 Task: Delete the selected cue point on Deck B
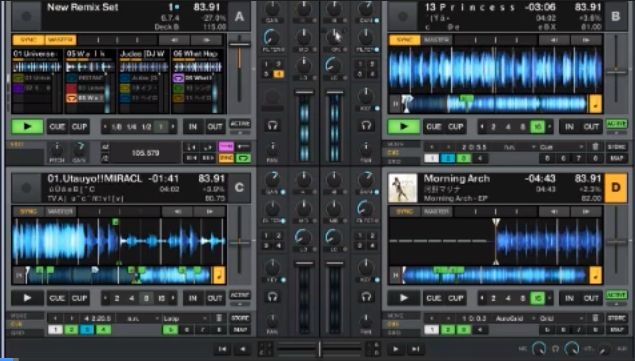pos(595,147)
